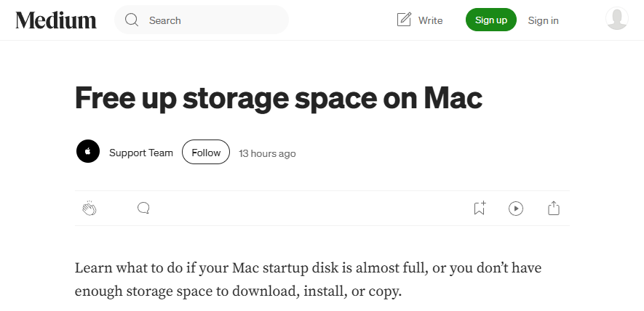Screen dimensions: 644x311
Task: Open the share article menu
Action: pyautogui.click(x=554, y=209)
